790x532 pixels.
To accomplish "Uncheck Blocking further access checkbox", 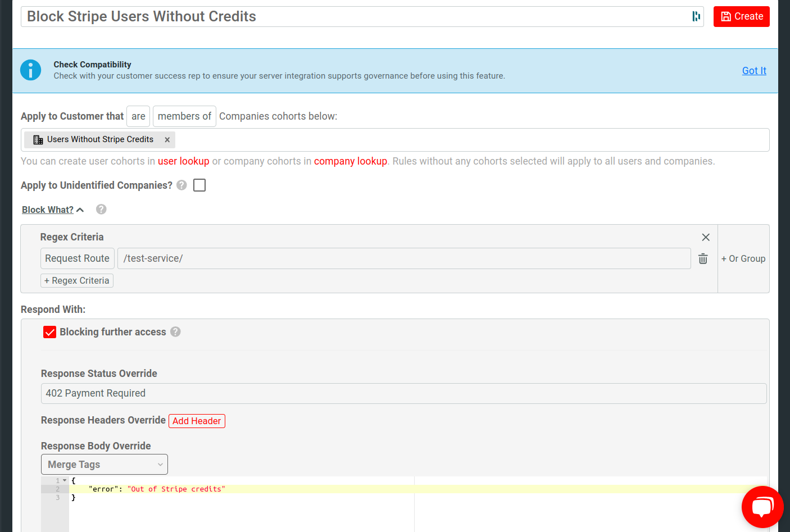I will pyautogui.click(x=50, y=332).
